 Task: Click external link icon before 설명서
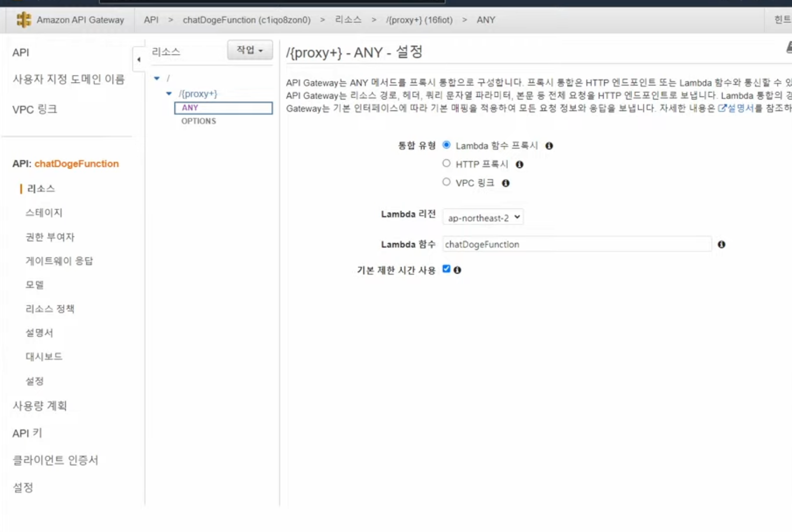click(x=722, y=108)
